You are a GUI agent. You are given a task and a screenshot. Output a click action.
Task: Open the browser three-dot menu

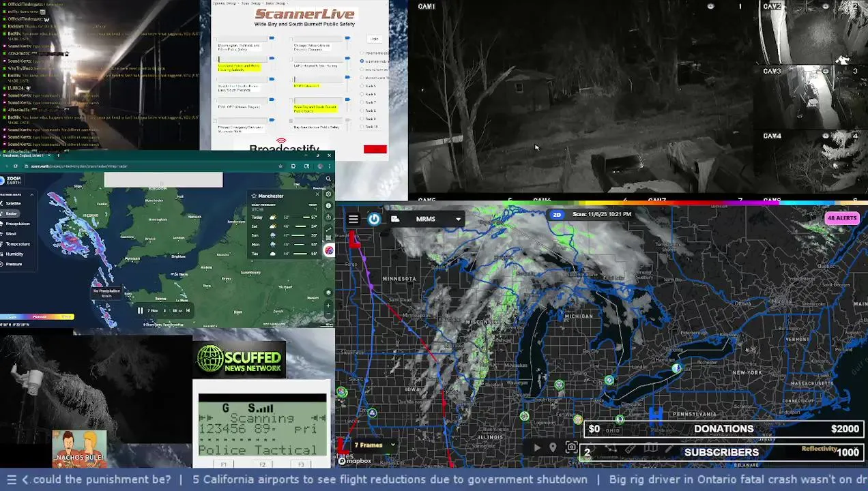[x=330, y=166]
